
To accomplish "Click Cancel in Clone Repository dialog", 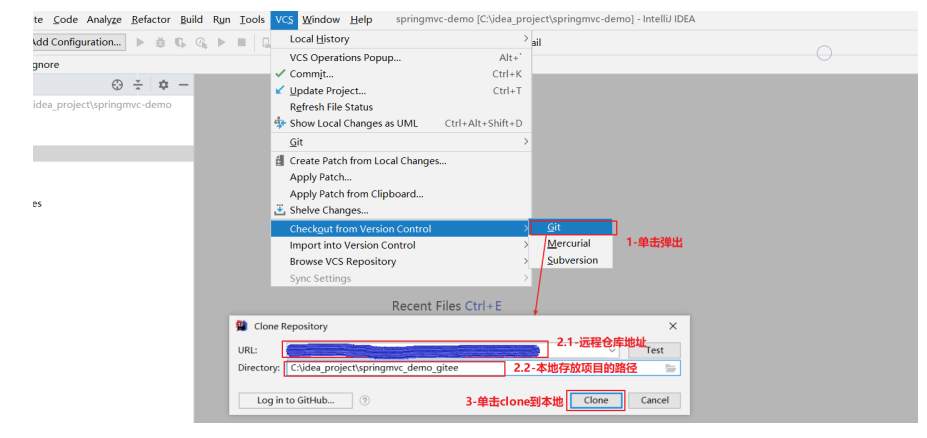I will click(x=654, y=400).
